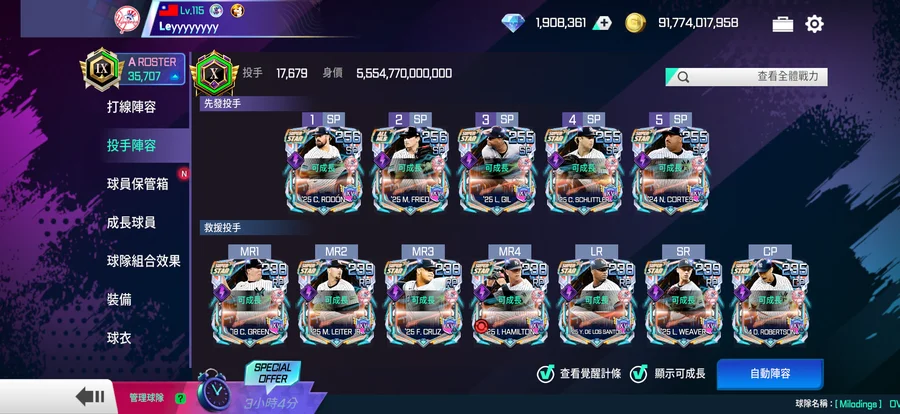Image resolution: width=900 pixels, height=414 pixels.
Task: Click the gold coin currency icon
Action: tap(635, 23)
